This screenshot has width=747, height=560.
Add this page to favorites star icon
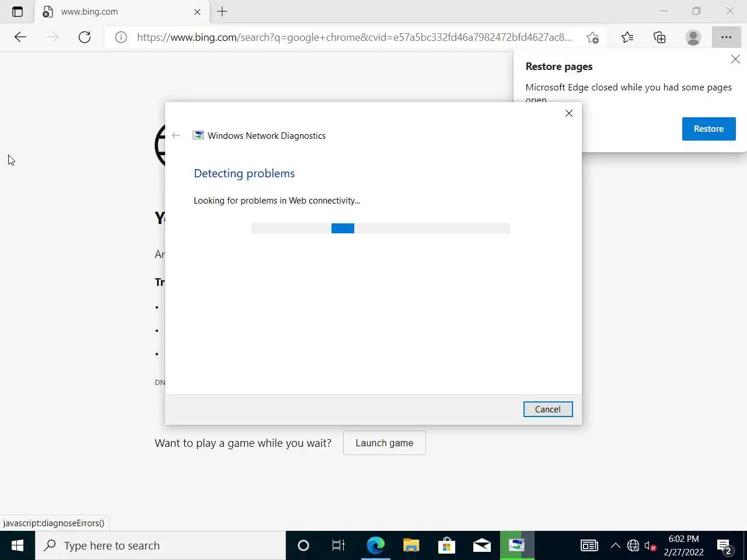pyautogui.click(x=592, y=37)
